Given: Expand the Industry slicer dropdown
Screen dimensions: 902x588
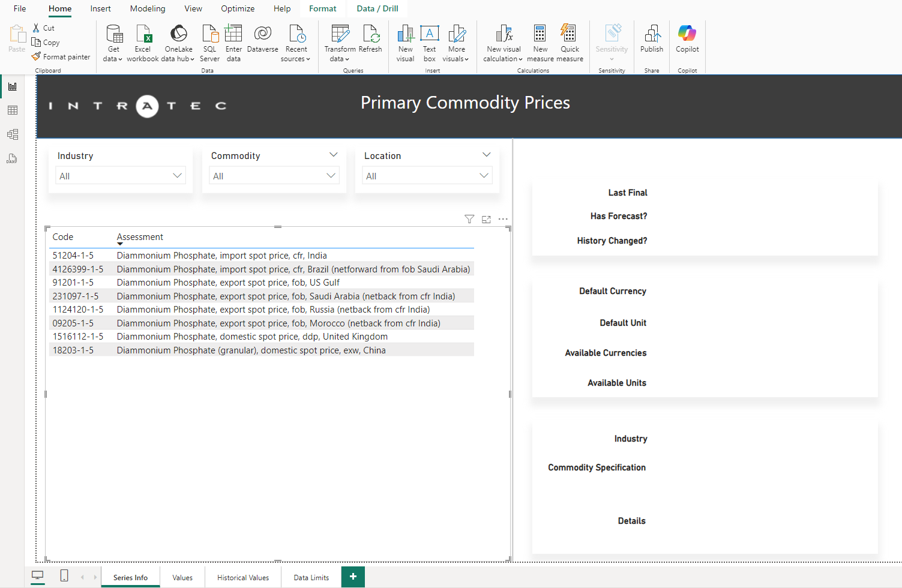Looking at the screenshot, I should pyautogui.click(x=177, y=176).
